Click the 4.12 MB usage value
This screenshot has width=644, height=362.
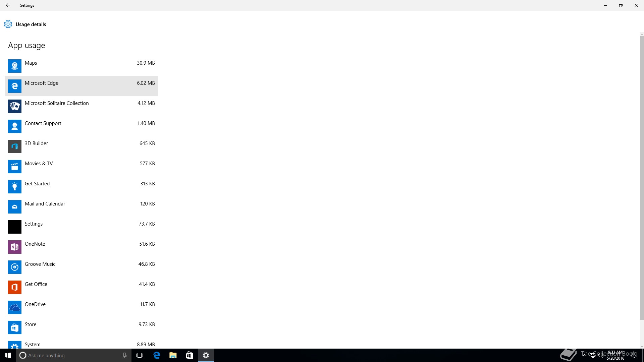click(146, 103)
